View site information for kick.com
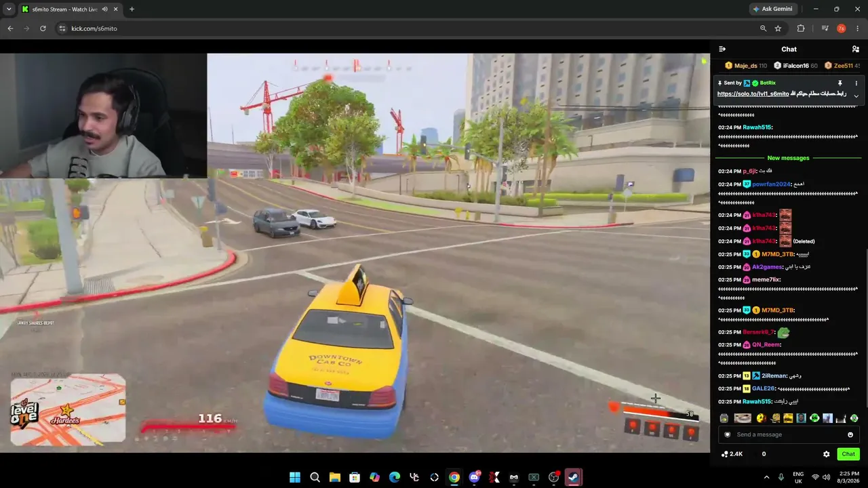This screenshot has width=868, height=488. pyautogui.click(x=62, y=28)
